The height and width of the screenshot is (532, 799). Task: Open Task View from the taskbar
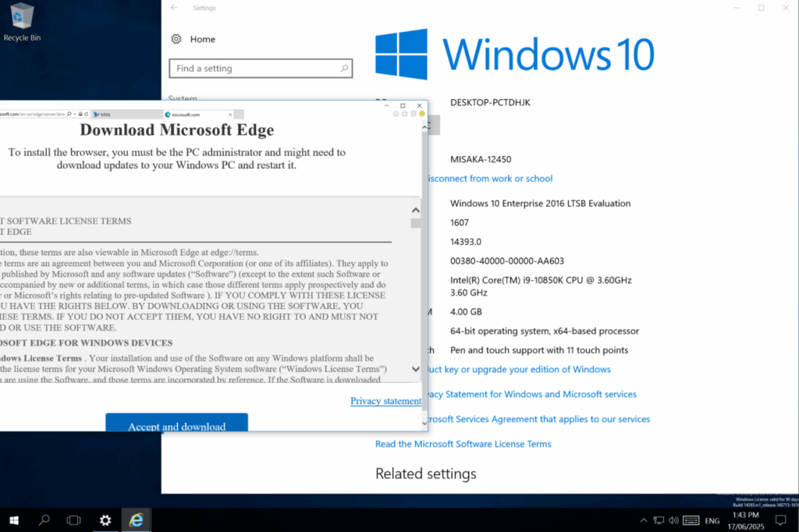tap(74, 520)
